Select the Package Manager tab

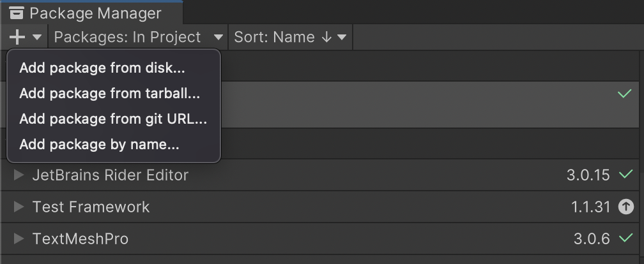(91, 13)
